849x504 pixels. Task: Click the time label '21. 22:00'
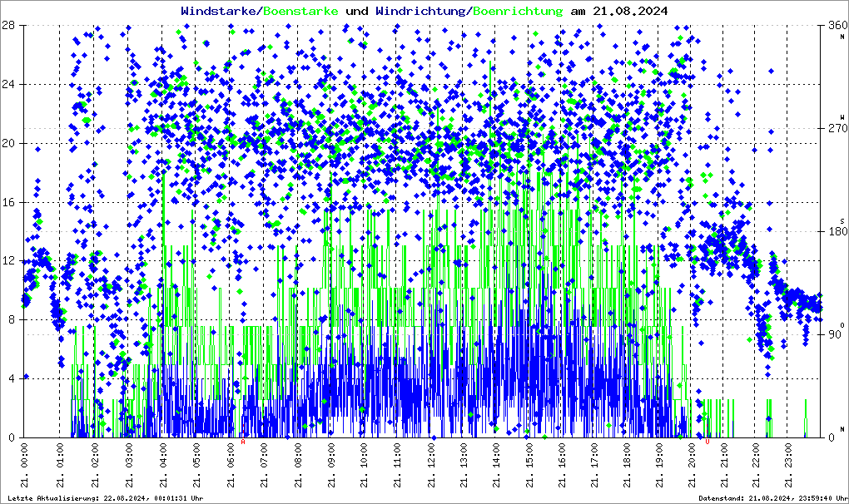coord(756,465)
